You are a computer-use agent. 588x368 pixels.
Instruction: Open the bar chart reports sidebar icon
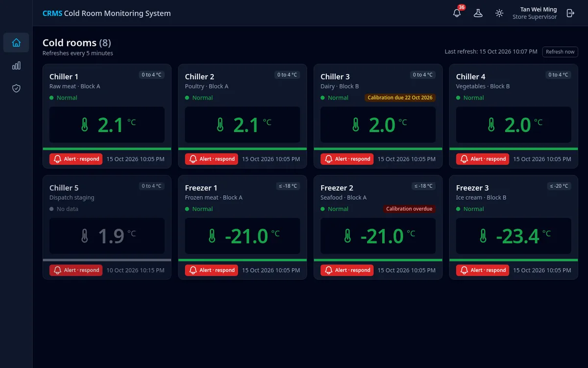point(16,66)
